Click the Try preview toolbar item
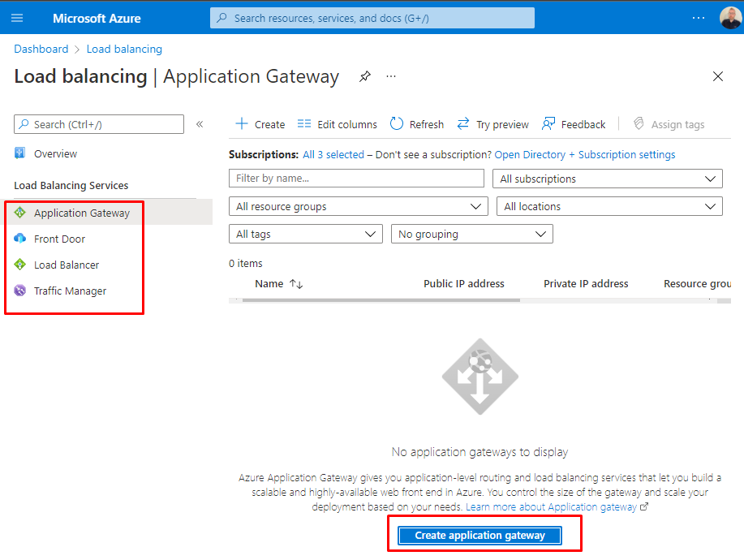 tap(493, 124)
